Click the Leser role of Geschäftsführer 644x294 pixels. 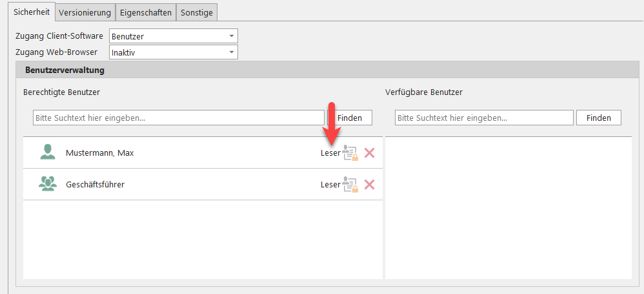[330, 185]
